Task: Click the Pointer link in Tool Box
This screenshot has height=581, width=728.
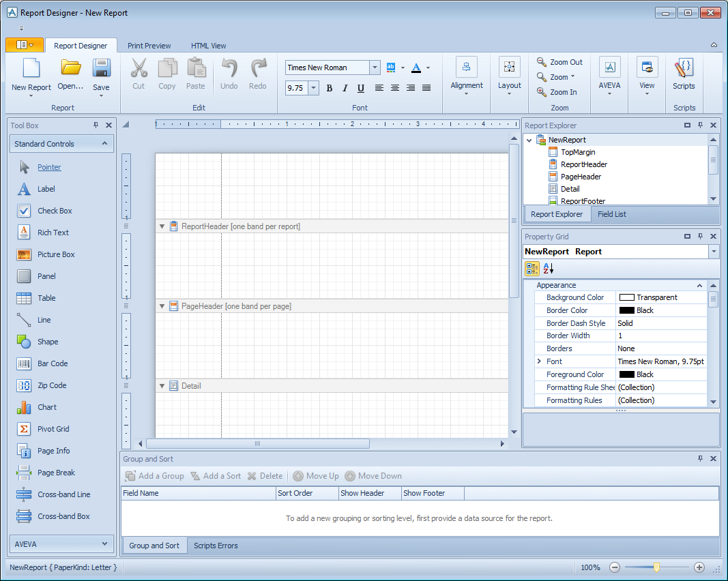Action: pos(49,167)
